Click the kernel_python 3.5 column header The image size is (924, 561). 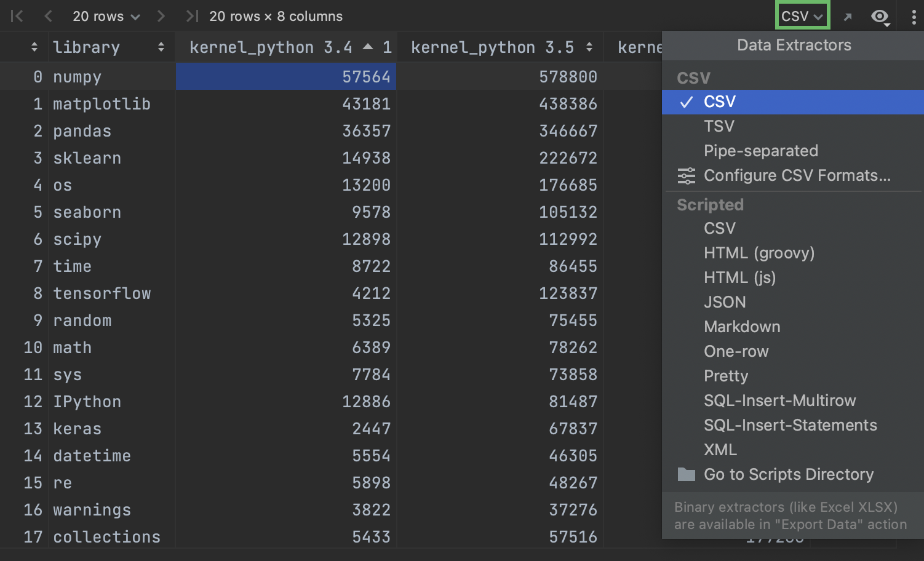coord(492,47)
